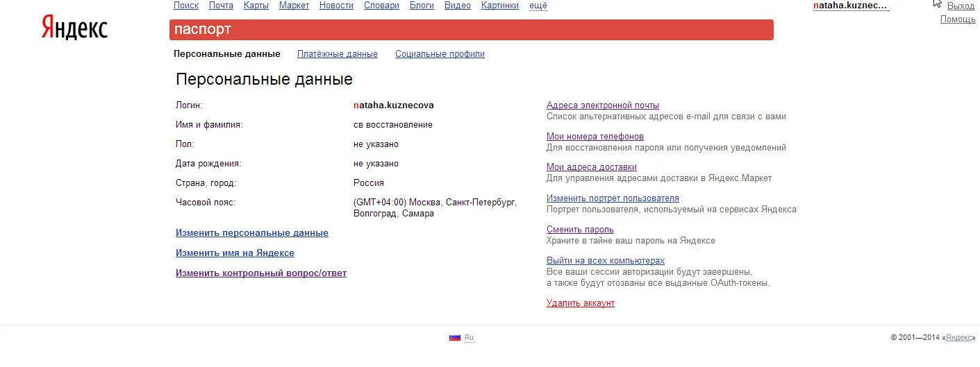Click the 'Имя и фамилия:' label
This screenshot has height=367, width=980.
coord(209,125)
